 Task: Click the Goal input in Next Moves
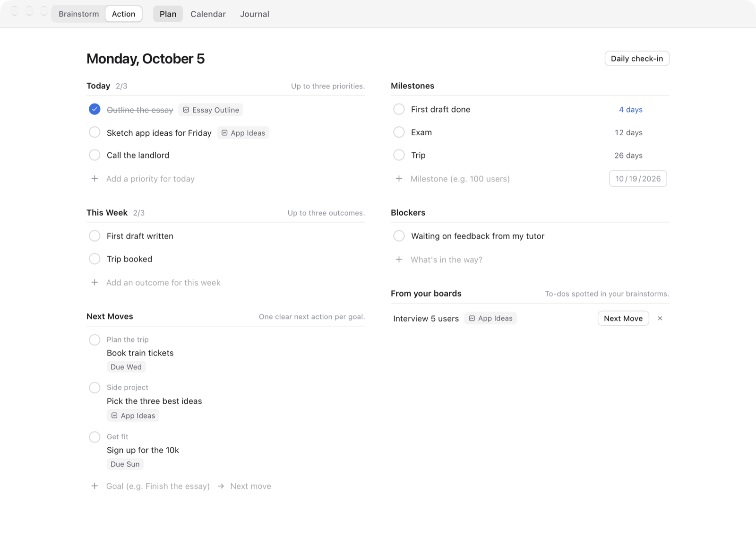coord(158,486)
